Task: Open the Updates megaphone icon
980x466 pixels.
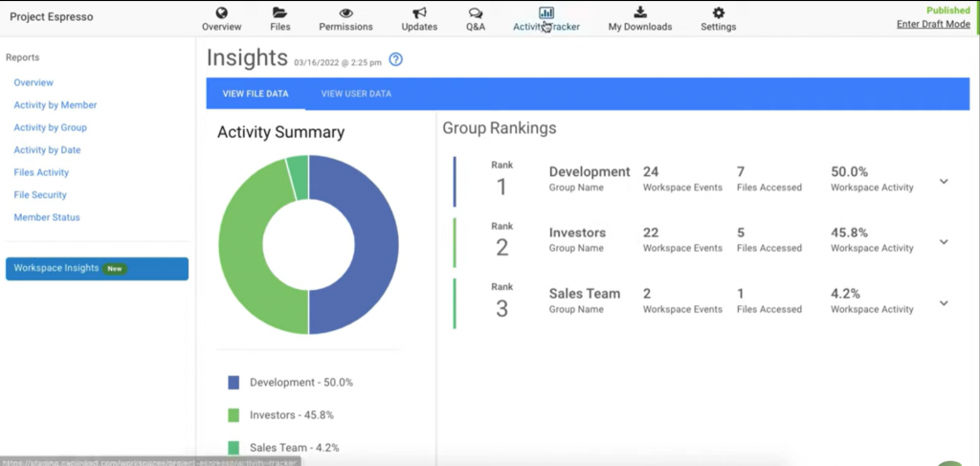Action: tap(419, 12)
